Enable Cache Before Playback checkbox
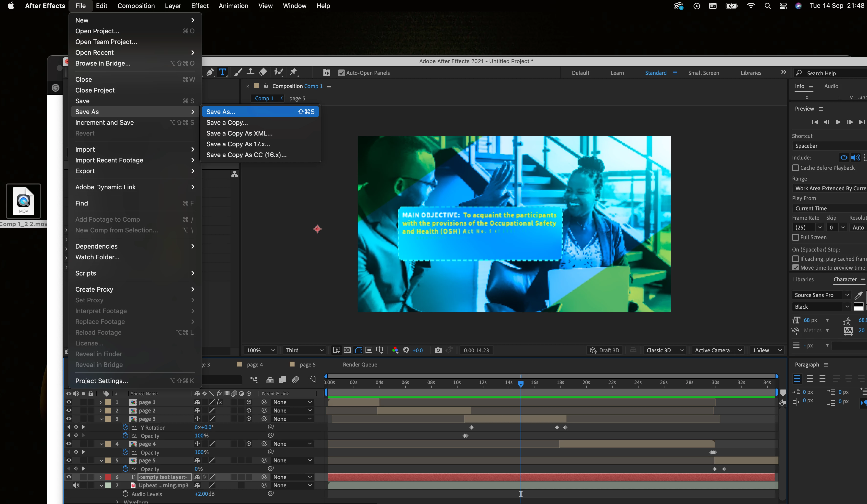This screenshot has width=867, height=504. (795, 168)
